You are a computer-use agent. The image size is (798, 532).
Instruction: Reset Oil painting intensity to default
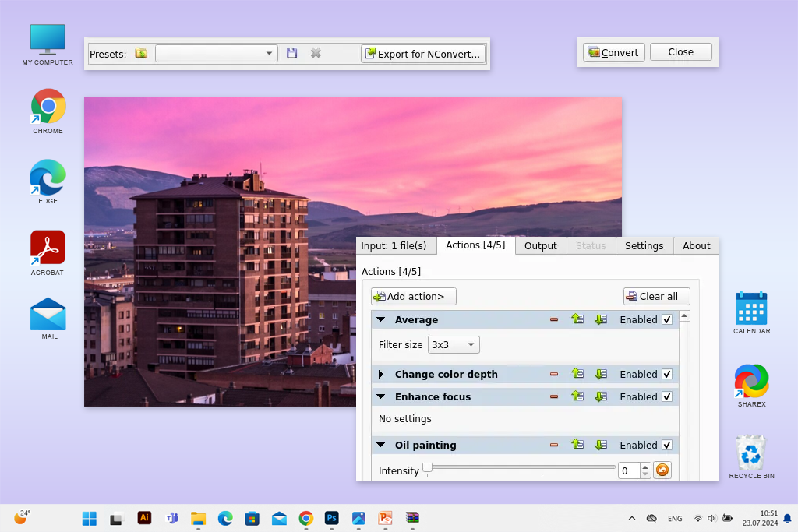pos(662,470)
